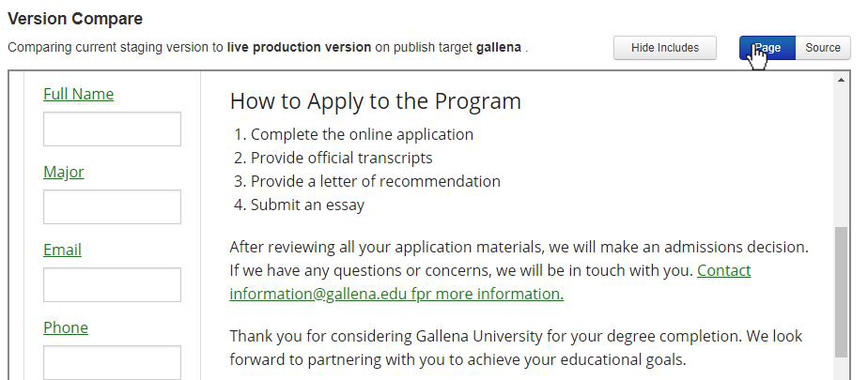Click the Major label link
Screen dimensions: 868x380
64,172
